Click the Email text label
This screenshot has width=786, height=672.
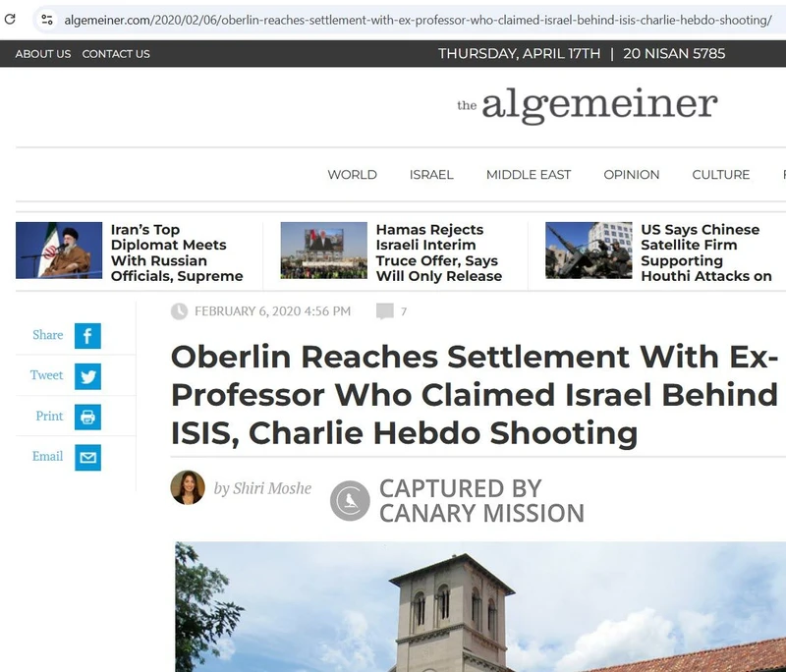pos(47,456)
